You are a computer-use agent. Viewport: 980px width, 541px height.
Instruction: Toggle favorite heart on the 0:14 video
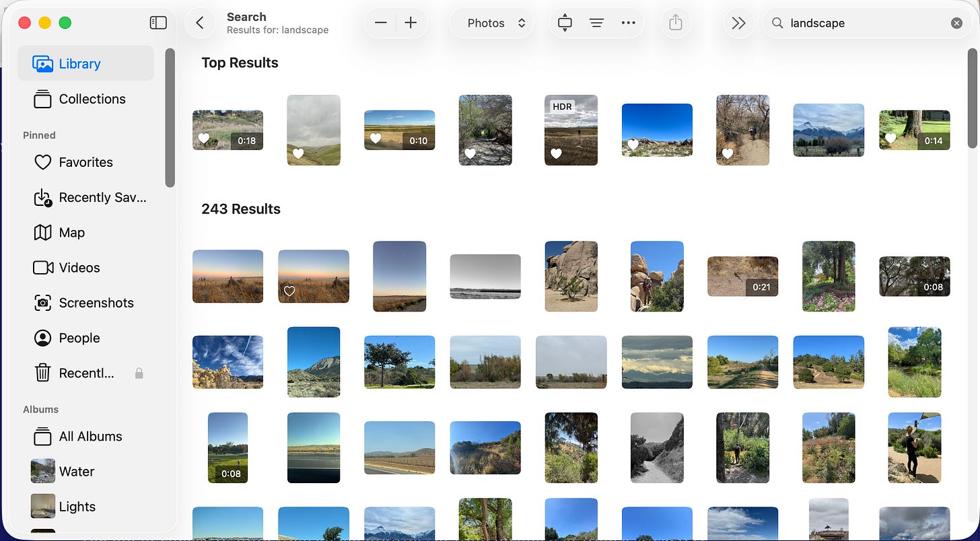tap(890, 139)
